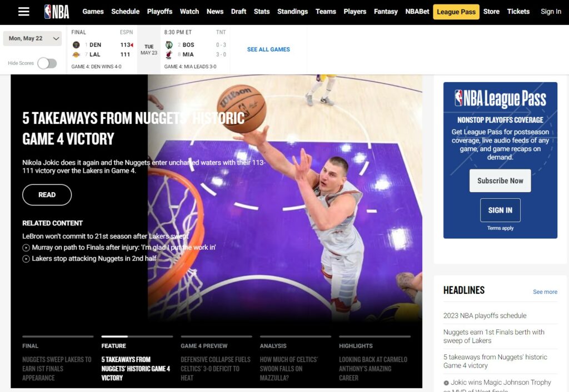Open the Schedule menu
The width and height of the screenshot is (569, 392).
pyautogui.click(x=125, y=12)
